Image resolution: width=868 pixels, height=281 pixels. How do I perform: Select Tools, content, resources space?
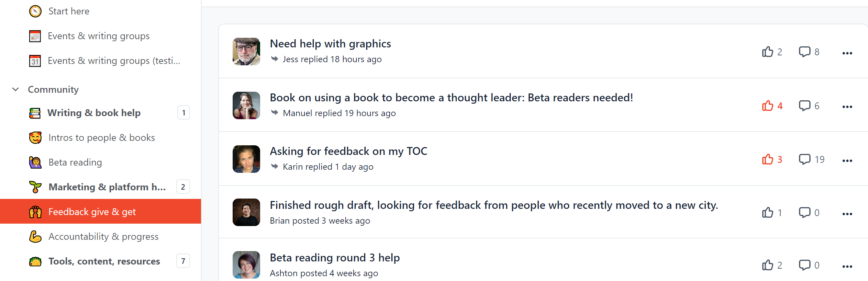104,261
